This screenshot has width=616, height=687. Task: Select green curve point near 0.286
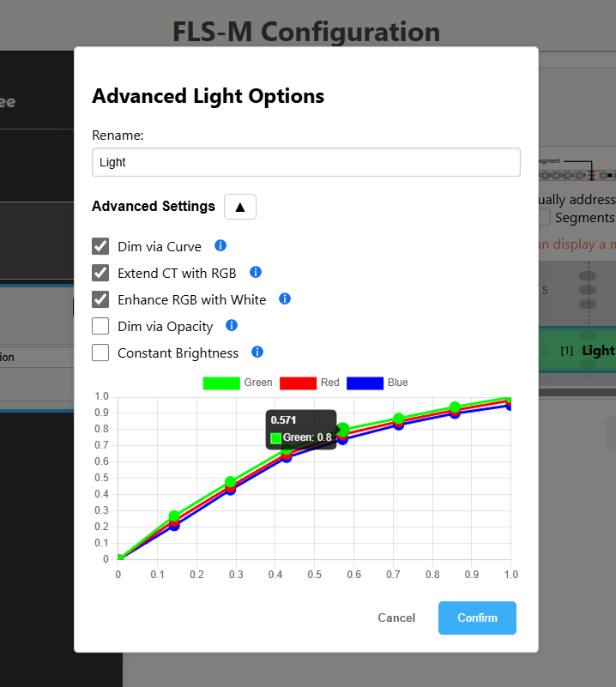pyautogui.click(x=231, y=482)
